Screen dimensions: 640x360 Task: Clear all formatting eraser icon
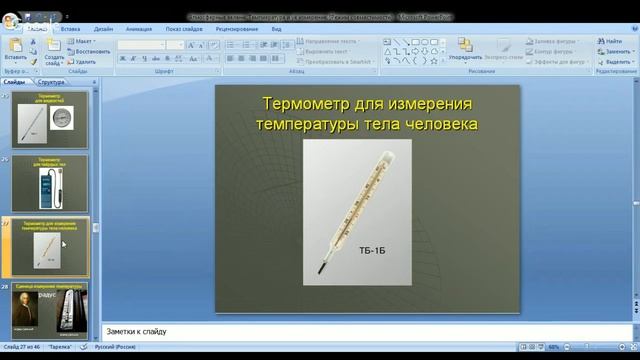213,45
